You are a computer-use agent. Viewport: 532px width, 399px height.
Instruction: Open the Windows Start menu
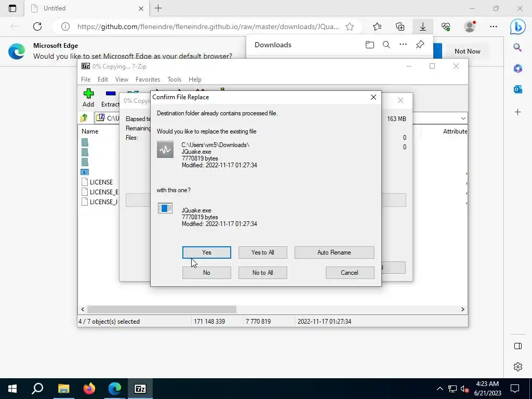click(12, 389)
